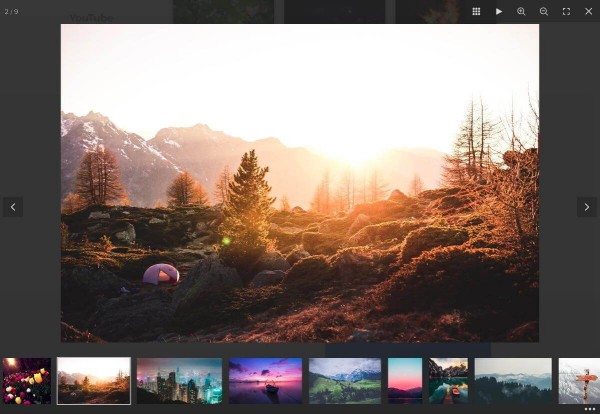This screenshot has height=414, width=600.
Task: Toggle the thumbnails grid view icon
Action: (476, 11)
